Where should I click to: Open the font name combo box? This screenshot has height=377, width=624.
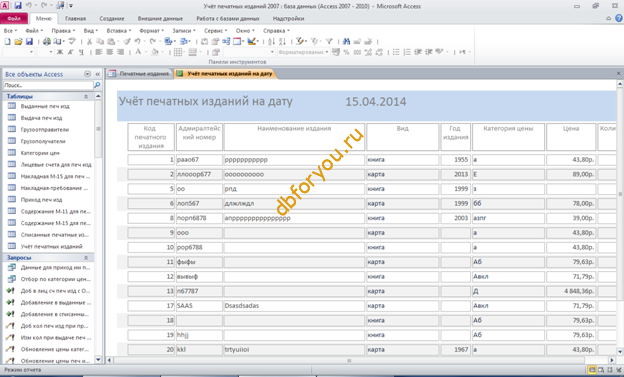(x=18, y=52)
